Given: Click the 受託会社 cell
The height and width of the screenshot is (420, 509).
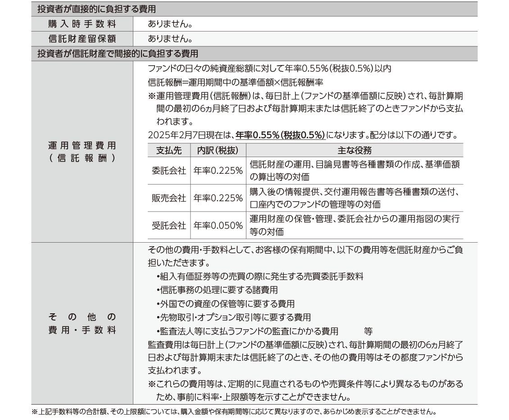Looking at the screenshot, I should click(x=168, y=226).
